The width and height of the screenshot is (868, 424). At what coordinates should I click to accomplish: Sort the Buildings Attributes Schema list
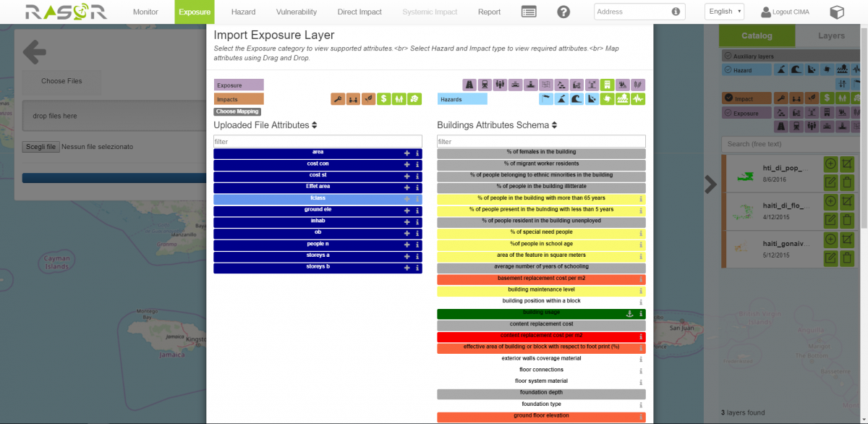click(x=554, y=125)
